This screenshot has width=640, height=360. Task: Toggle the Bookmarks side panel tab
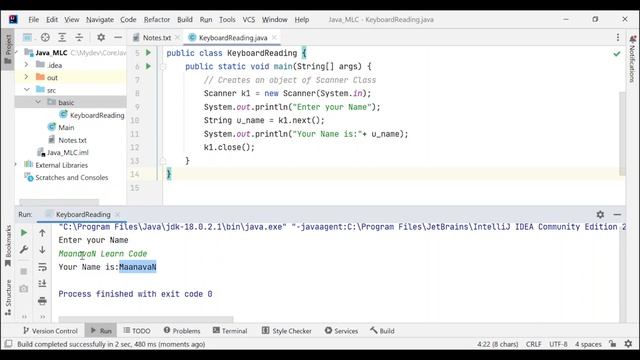coord(8,246)
